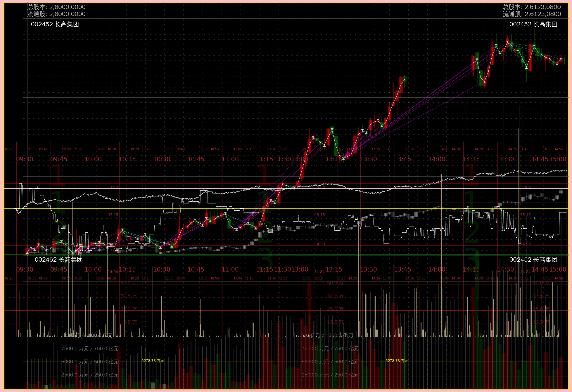Click the left 37.5 万 volume scale label
Screen dimensions: 572x392
tap(129, 296)
